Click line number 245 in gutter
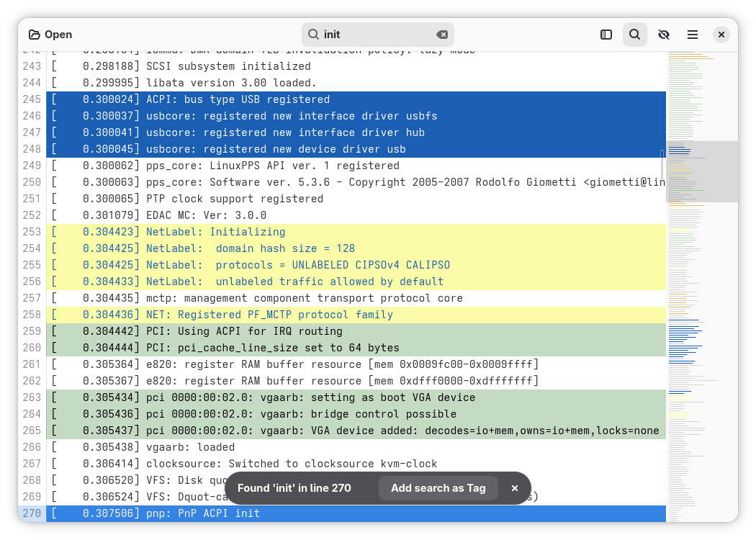The image size is (756, 540). pos(32,99)
